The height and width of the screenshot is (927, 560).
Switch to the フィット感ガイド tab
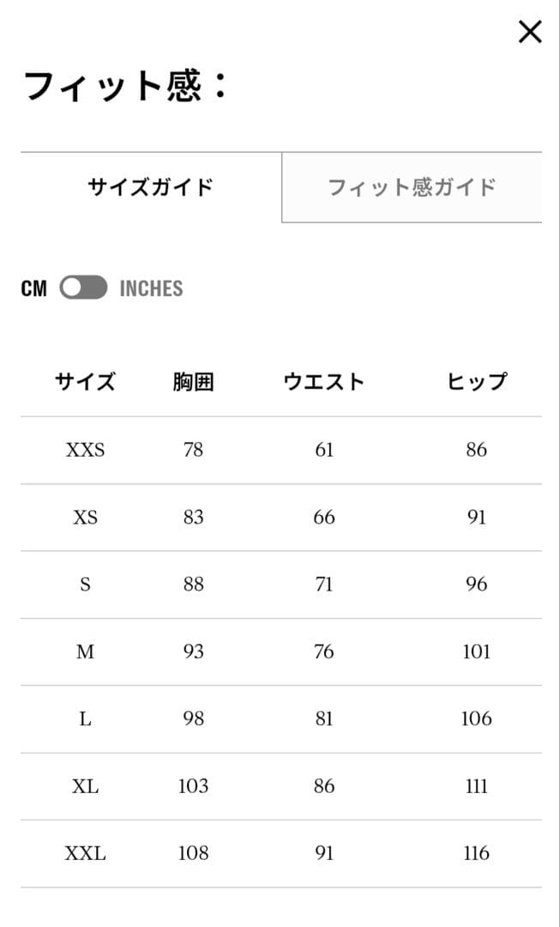(x=412, y=187)
